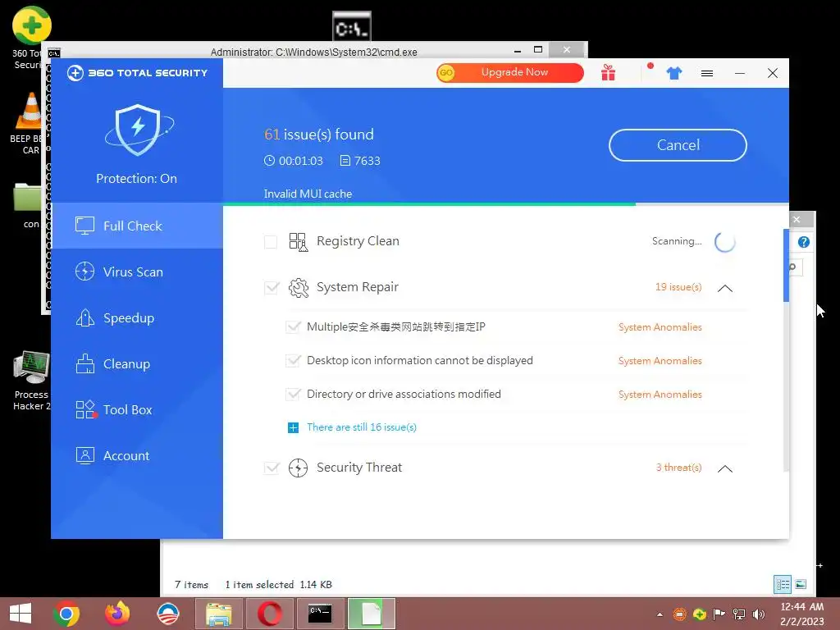Click the Invalid MUI cache status text
Image resolution: width=840 pixels, height=630 pixels.
[x=308, y=194]
